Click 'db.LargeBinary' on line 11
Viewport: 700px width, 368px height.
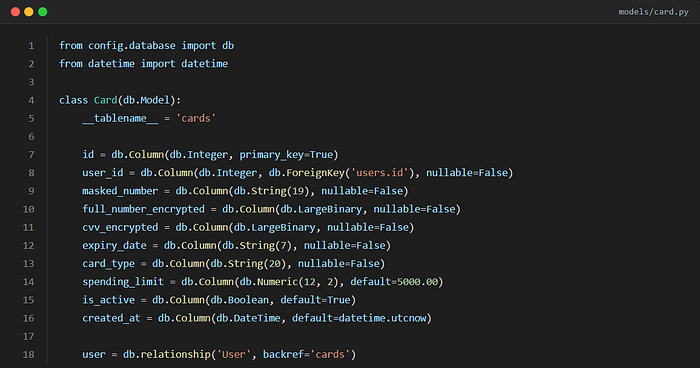coord(275,227)
